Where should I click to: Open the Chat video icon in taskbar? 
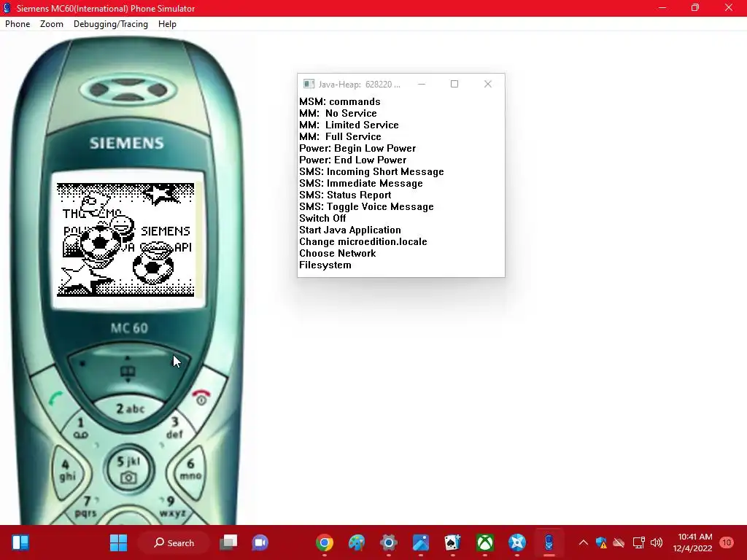[260, 542]
